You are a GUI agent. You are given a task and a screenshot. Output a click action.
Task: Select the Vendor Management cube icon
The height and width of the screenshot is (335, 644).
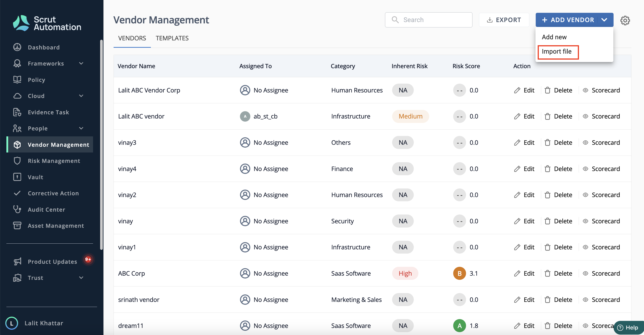[17, 145]
